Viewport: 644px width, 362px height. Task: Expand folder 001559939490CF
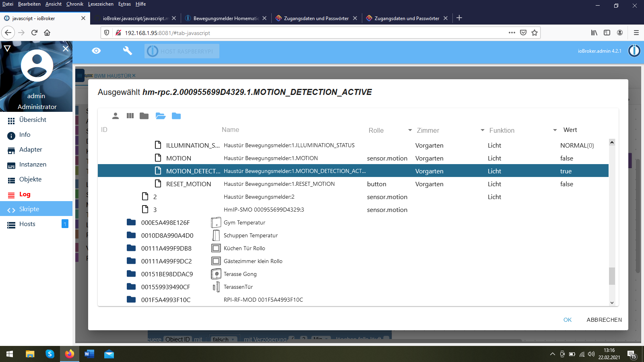(x=131, y=286)
